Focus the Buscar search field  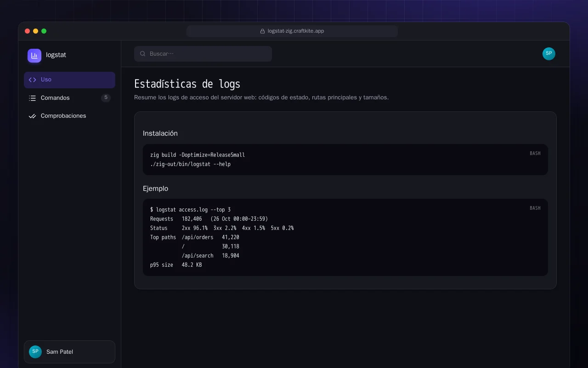point(203,54)
